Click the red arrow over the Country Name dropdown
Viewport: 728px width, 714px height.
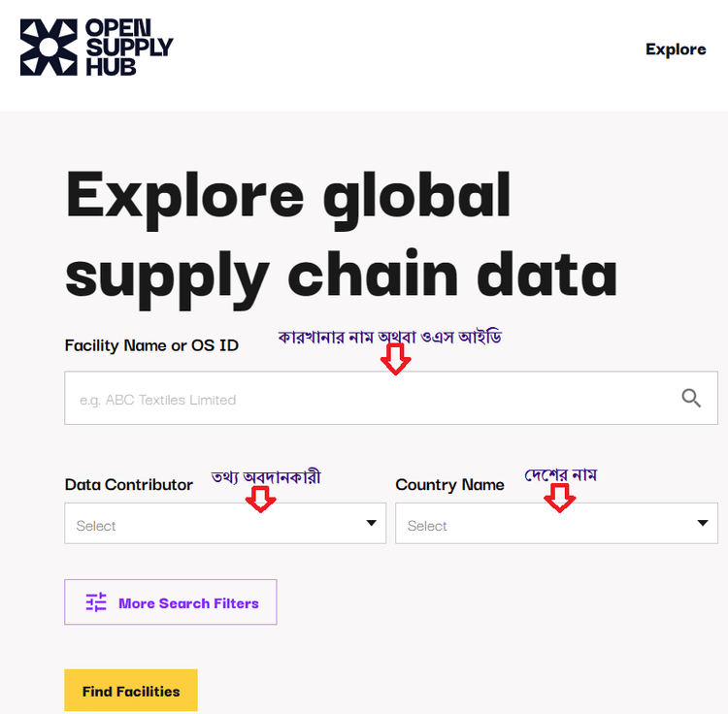point(560,499)
